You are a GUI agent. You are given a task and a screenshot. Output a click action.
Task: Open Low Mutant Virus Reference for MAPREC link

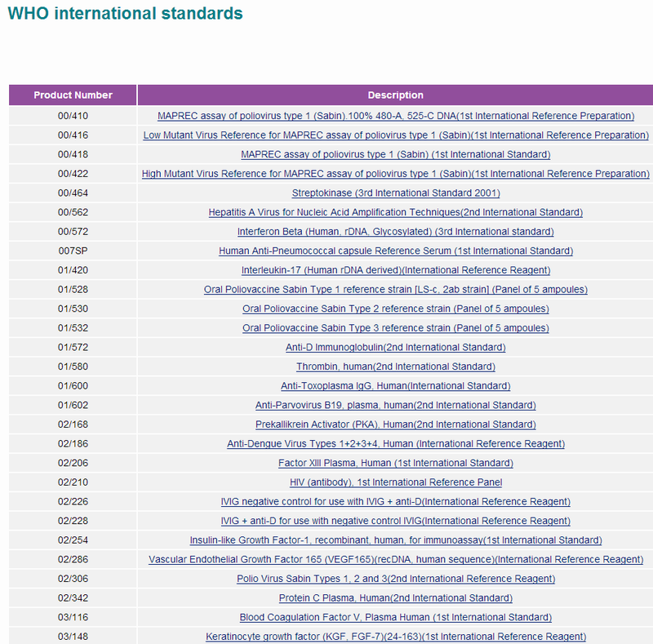[396, 135]
